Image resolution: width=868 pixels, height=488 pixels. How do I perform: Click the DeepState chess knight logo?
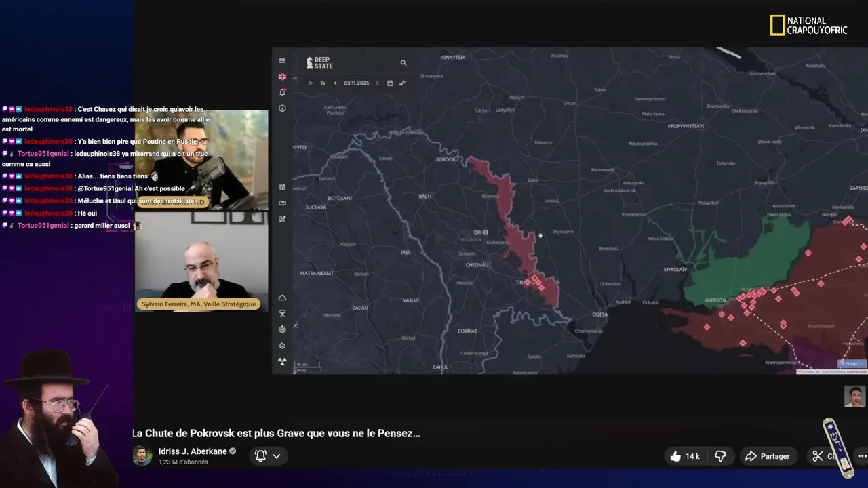click(x=310, y=63)
